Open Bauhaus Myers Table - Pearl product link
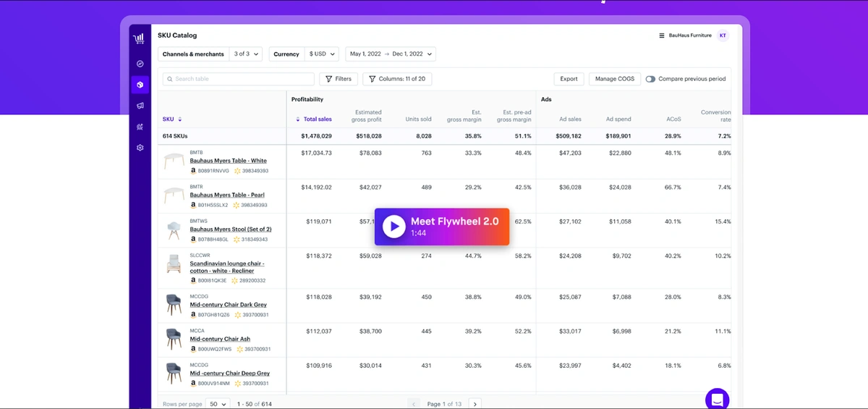 point(227,195)
